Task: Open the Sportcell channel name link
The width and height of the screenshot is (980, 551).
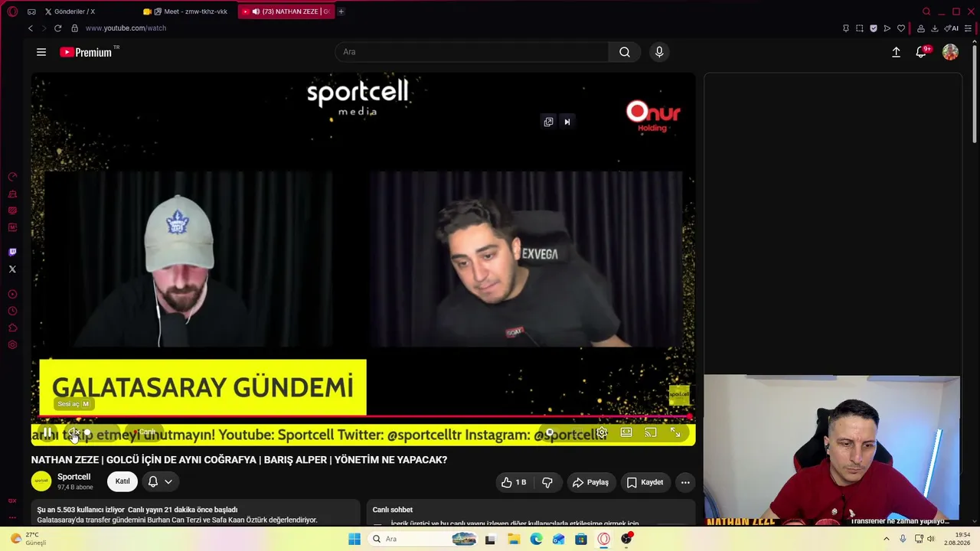Action: pos(73,477)
